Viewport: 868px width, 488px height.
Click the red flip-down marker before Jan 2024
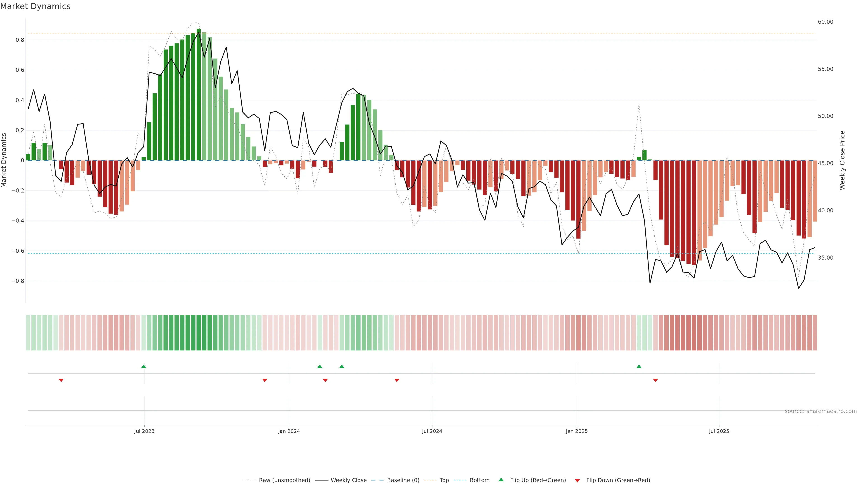click(x=264, y=380)
